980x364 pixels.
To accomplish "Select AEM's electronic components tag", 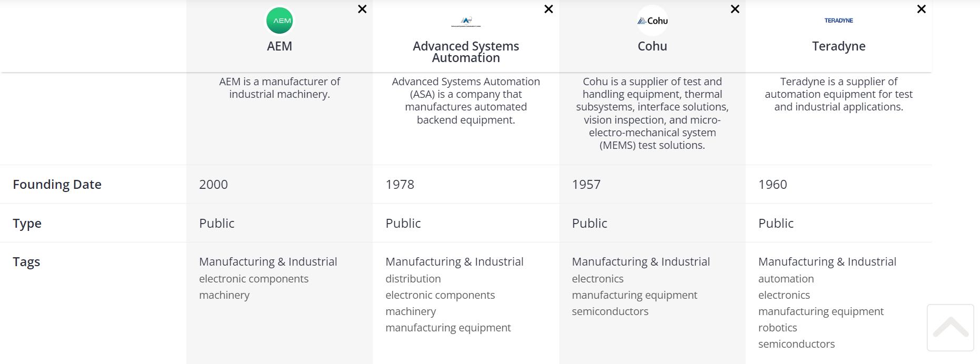I will [254, 279].
